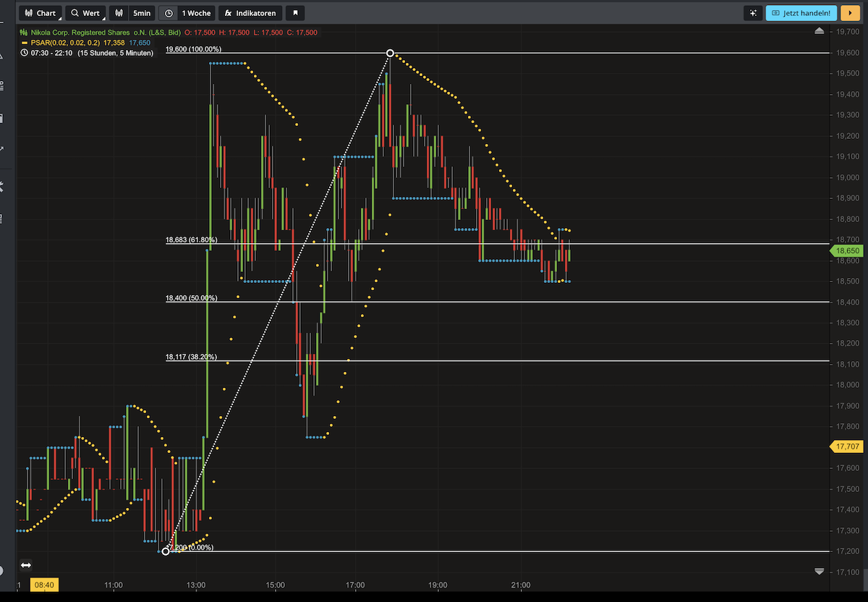Click the Jetzt handeln! button
The image size is (868, 602).
[801, 13]
